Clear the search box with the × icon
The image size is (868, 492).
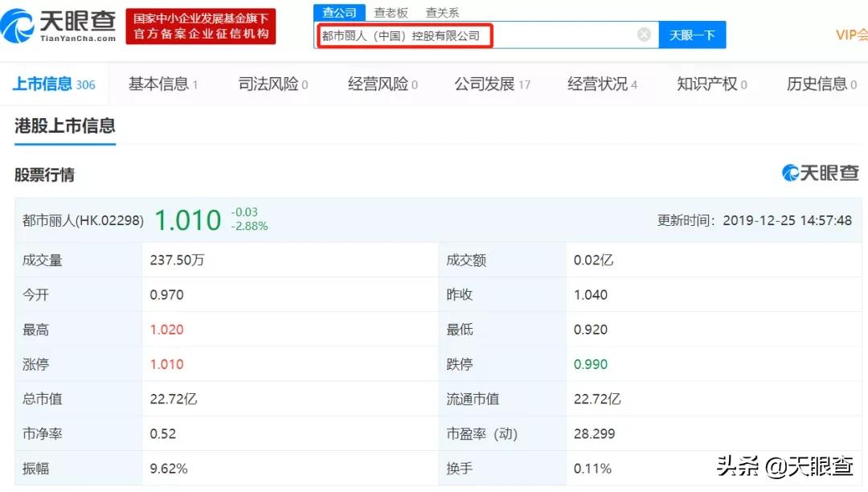[643, 34]
